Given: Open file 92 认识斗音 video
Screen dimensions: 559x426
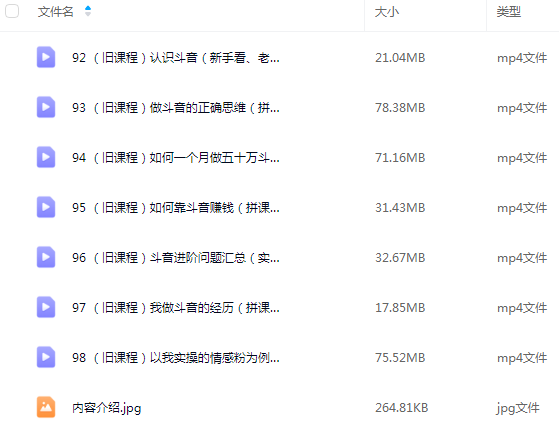Looking at the screenshot, I should coord(176,57).
